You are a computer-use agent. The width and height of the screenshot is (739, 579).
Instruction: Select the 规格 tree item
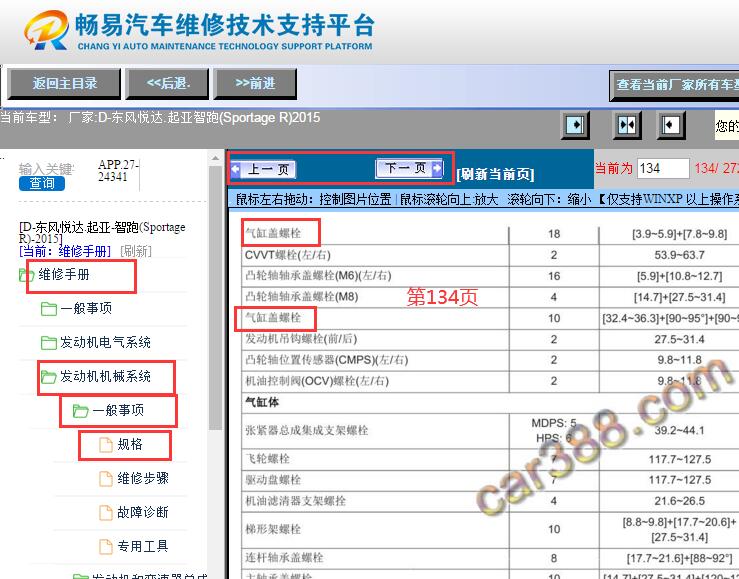click(130, 444)
